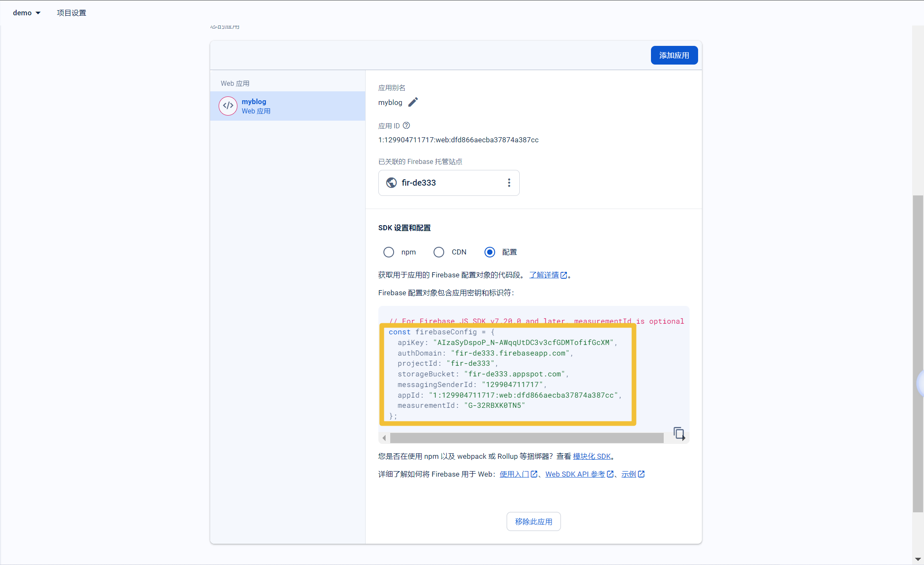Click external link icon after 示例

(x=642, y=474)
